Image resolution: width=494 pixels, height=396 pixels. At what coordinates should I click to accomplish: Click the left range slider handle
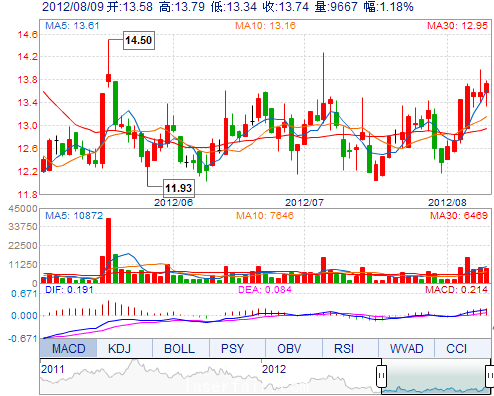point(382,376)
